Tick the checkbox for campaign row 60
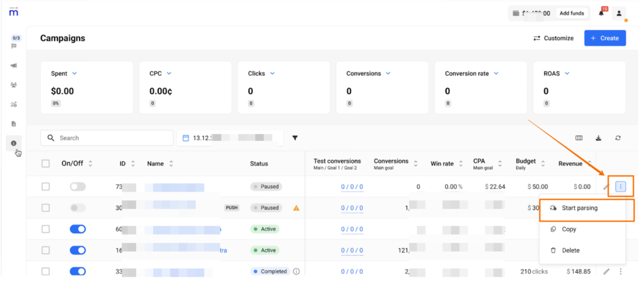Viewport: 644px width, 294px height. pyautogui.click(x=45, y=229)
